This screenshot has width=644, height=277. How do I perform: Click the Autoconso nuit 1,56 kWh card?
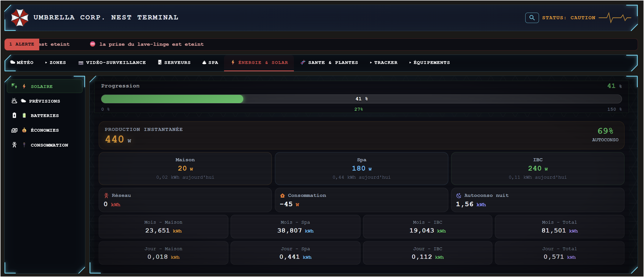pyautogui.click(x=538, y=200)
